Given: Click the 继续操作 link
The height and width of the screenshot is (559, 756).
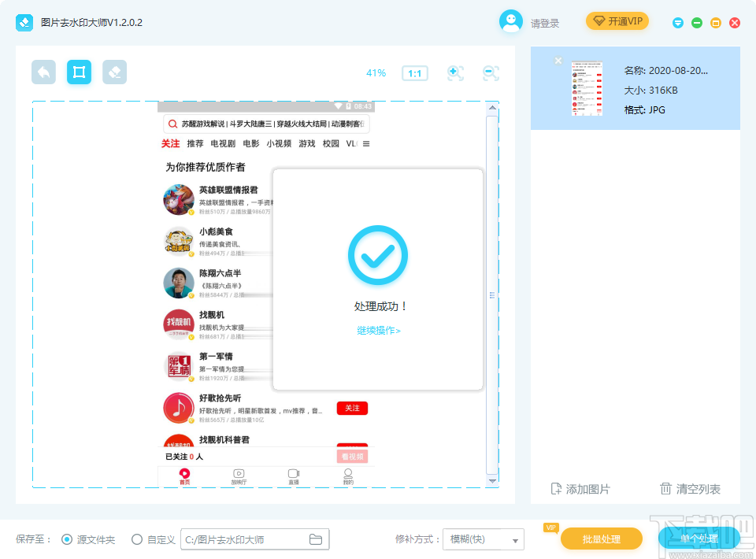Looking at the screenshot, I should pyautogui.click(x=377, y=331).
